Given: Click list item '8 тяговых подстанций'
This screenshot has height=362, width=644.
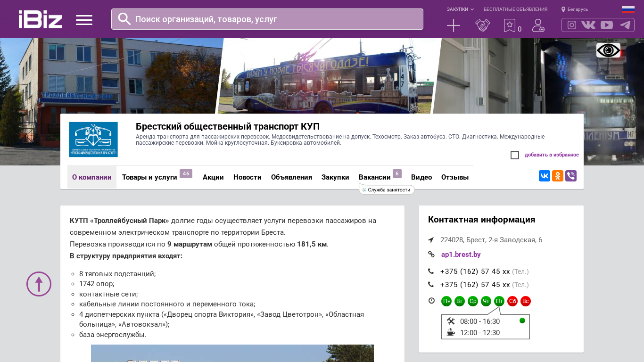Looking at the screenshot, I should tap(117, 274).
